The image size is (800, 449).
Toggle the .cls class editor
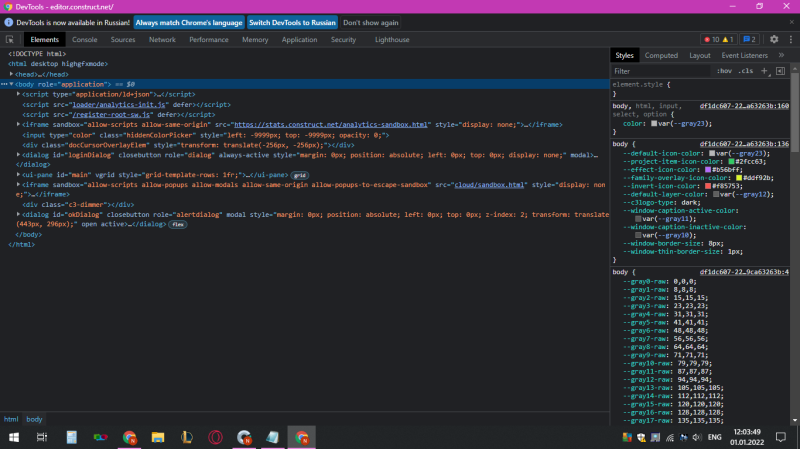746,71
